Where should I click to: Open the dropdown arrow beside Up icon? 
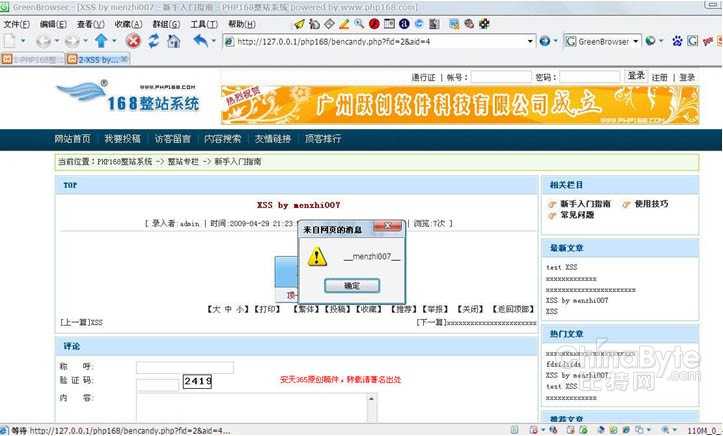click(x=114, y=41)
